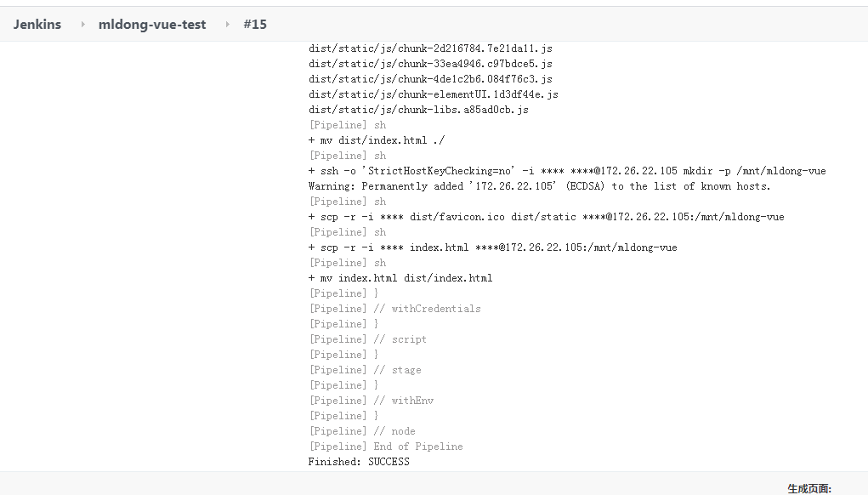Click the '// script' pipeline line
The height and width of the screenshot is (495, 868).
(367, 339)
